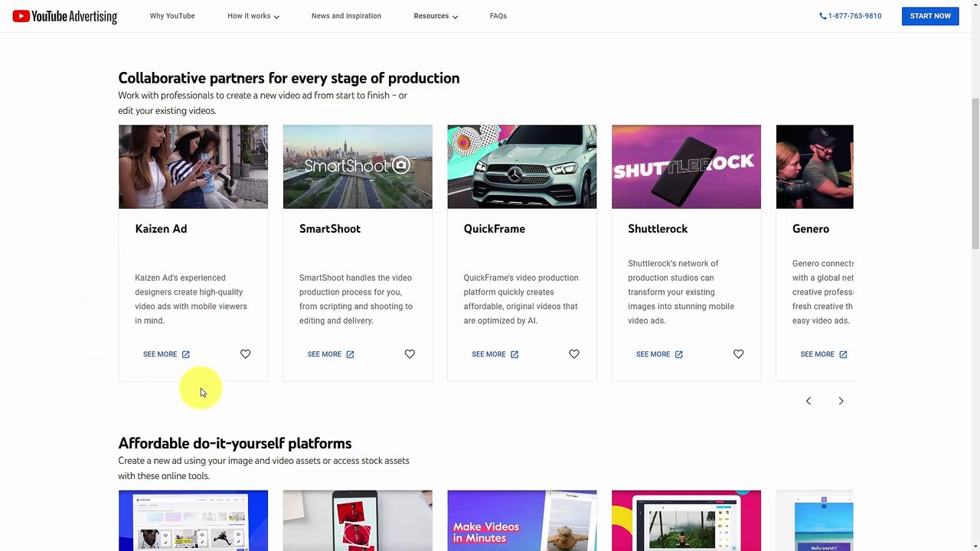Image resolution: width=980 pixels, height=551 pixels.
Task: Click the YouTube Advertising logo
Action: 65,16
